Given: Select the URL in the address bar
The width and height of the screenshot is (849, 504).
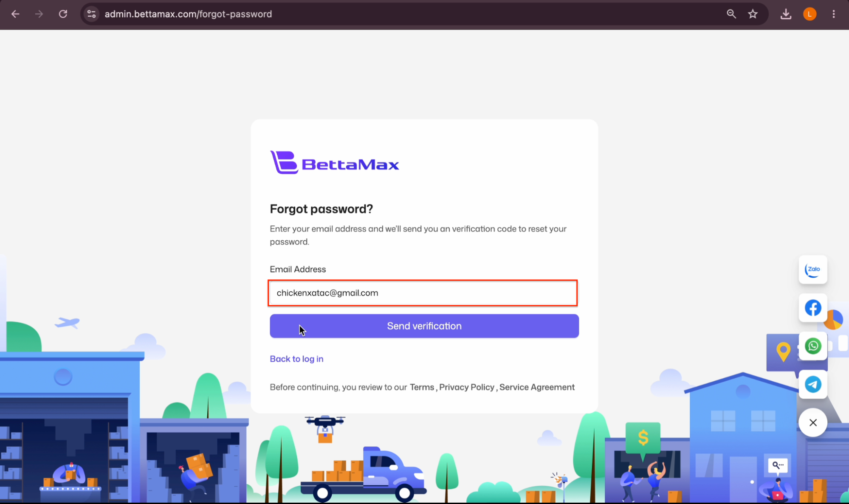Looking at the screenshot, I should pos(188,14).
